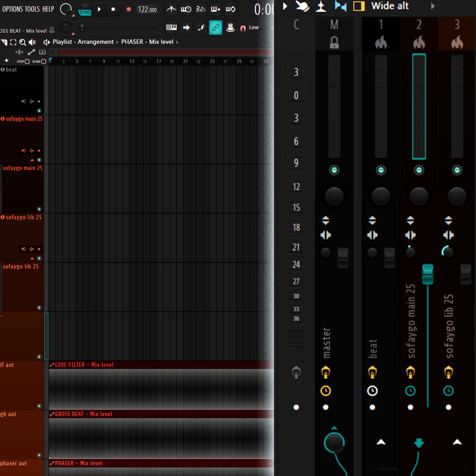Toggle the overdub recording icon
This screenshot has width=476, height=476.
[x=215, y=9]
